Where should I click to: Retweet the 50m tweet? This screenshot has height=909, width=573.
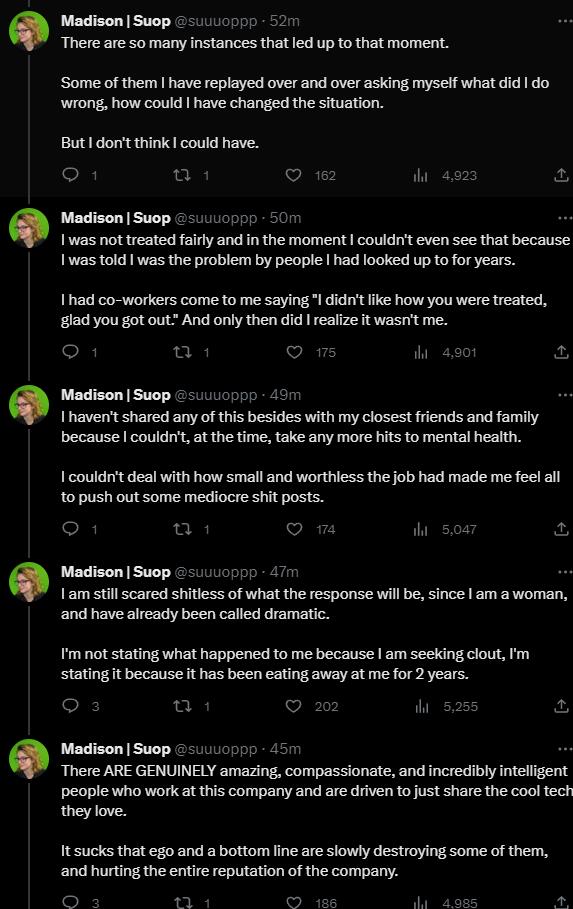183,352
